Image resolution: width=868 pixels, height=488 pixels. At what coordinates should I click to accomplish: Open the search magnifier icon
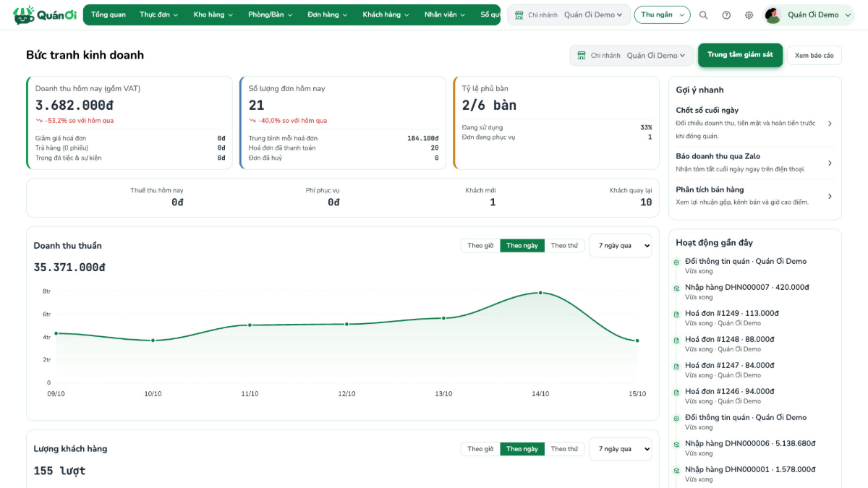pyautogui.click(x=704, y=15)
